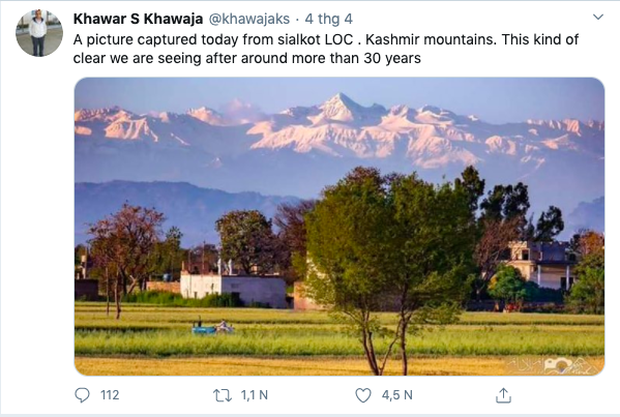Click the snowy mountain peak in the photo
This screenshot has width=620, height=417.
click(x=339, y=106)
